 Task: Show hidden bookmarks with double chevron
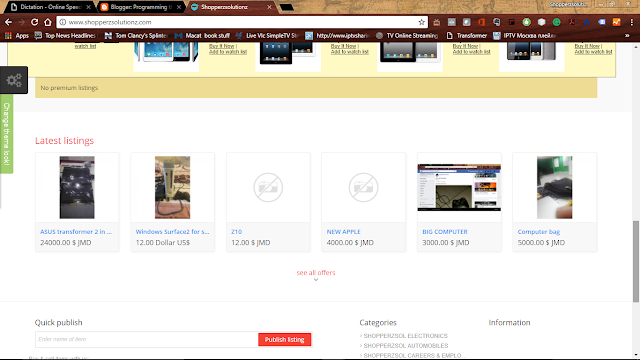[x=627, y=36]
